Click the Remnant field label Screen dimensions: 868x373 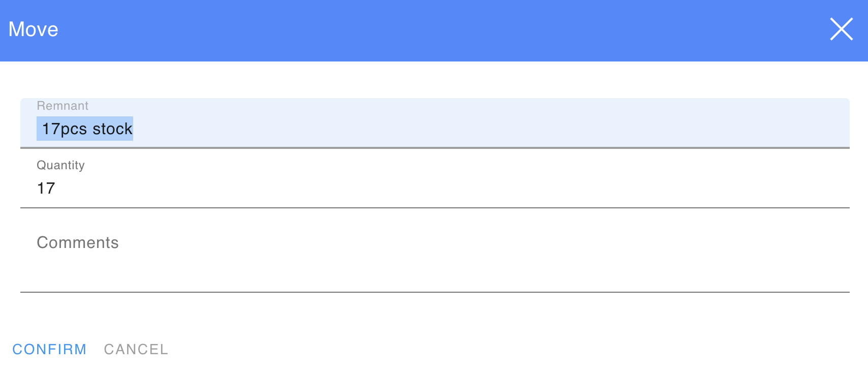tap(63, 106)
